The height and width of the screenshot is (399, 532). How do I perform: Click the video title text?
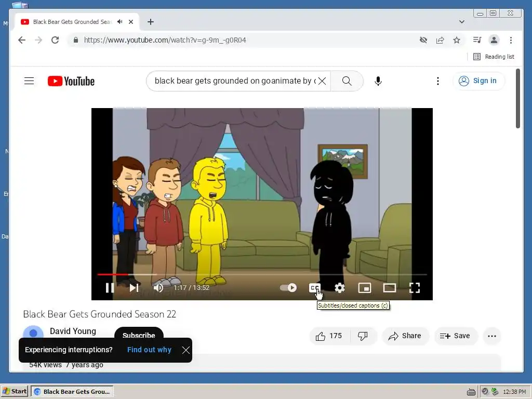100,314
